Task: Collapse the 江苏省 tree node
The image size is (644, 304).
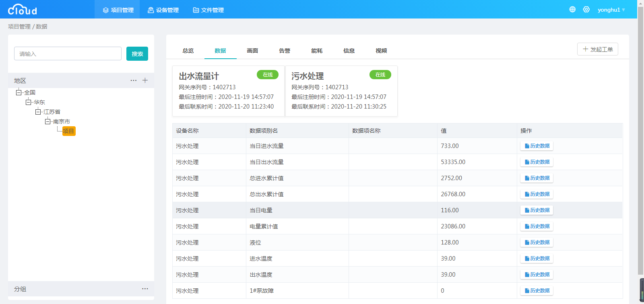Action: tap(38, 112)
